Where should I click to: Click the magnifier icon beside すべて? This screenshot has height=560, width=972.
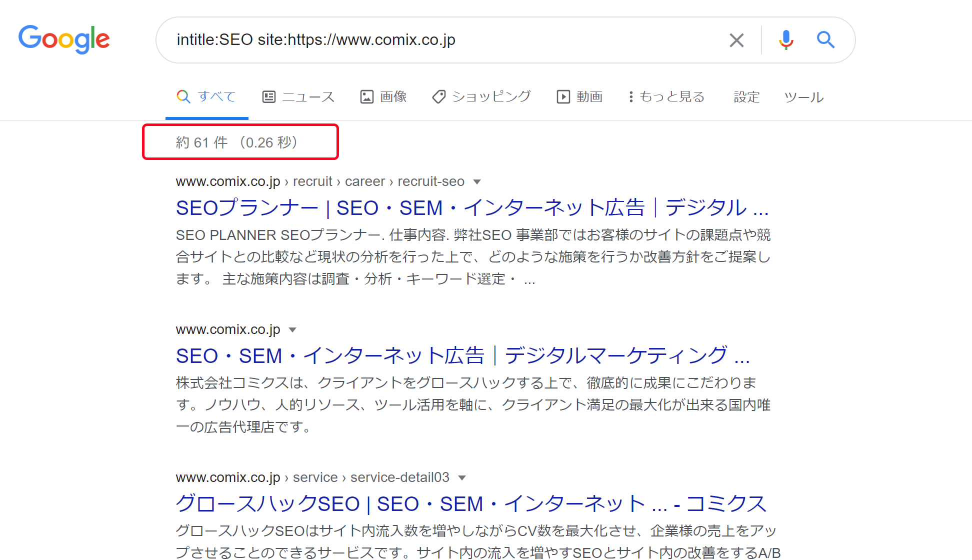point(183,96)
